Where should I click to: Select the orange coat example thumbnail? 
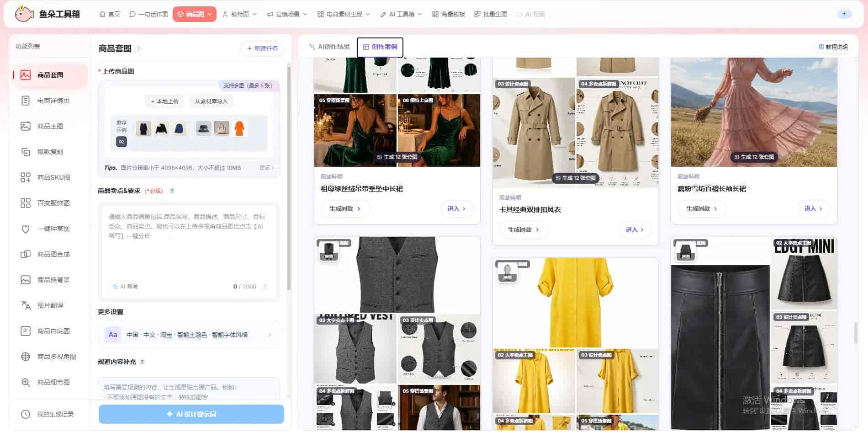click(239, 129)
